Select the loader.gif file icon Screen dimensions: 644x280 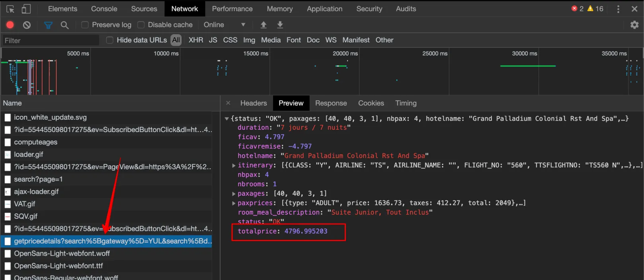coord(8,154)
